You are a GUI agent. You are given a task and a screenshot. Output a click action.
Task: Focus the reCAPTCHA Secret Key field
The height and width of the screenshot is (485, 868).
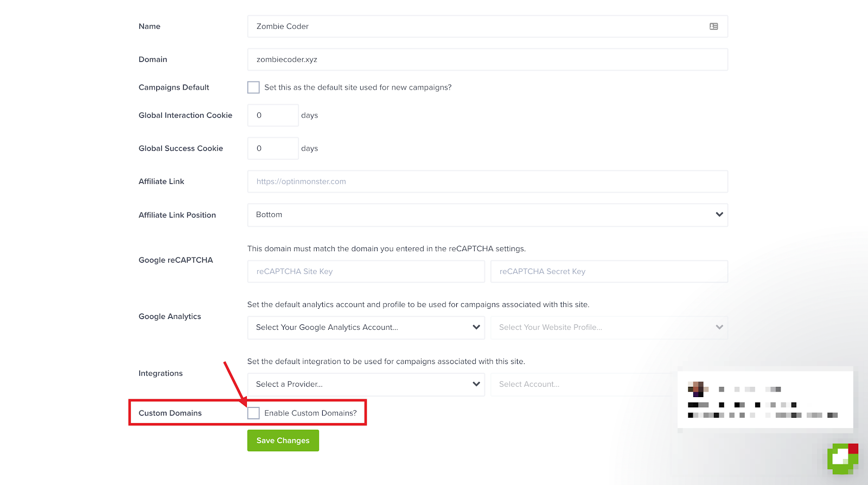tap(609, 272)
